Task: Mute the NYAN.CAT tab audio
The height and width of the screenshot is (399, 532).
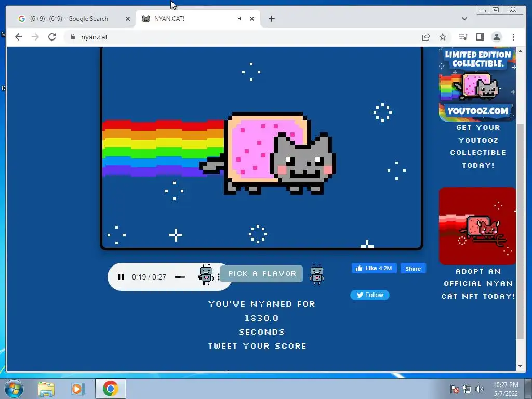Action: pos(241,19)
